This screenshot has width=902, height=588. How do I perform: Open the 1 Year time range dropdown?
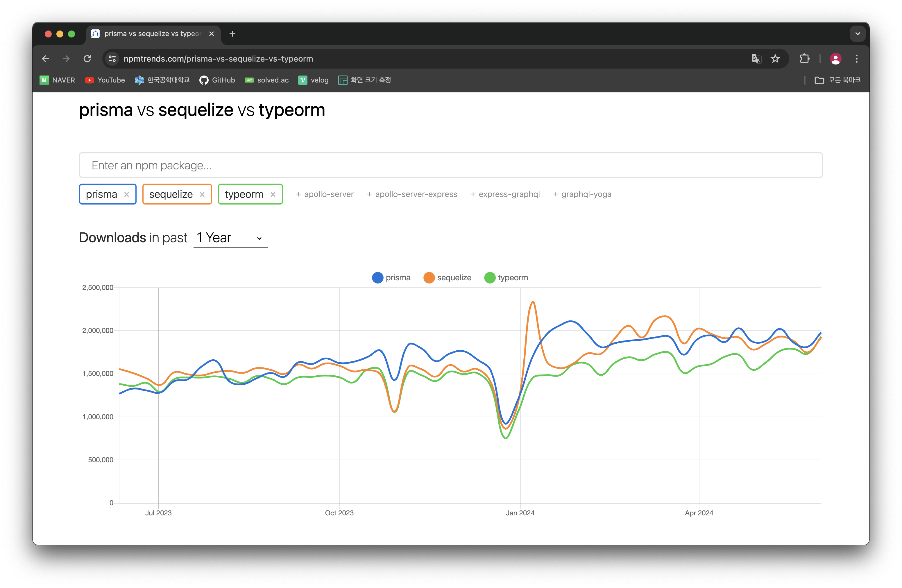point(230,238)
